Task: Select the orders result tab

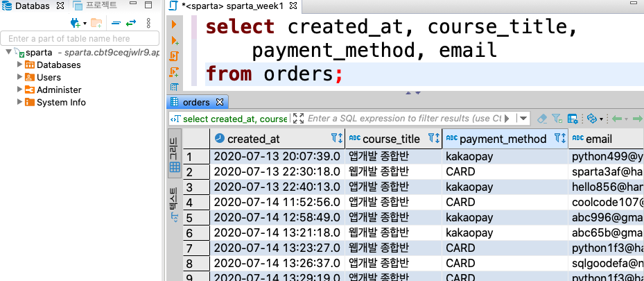Action: 196,102
